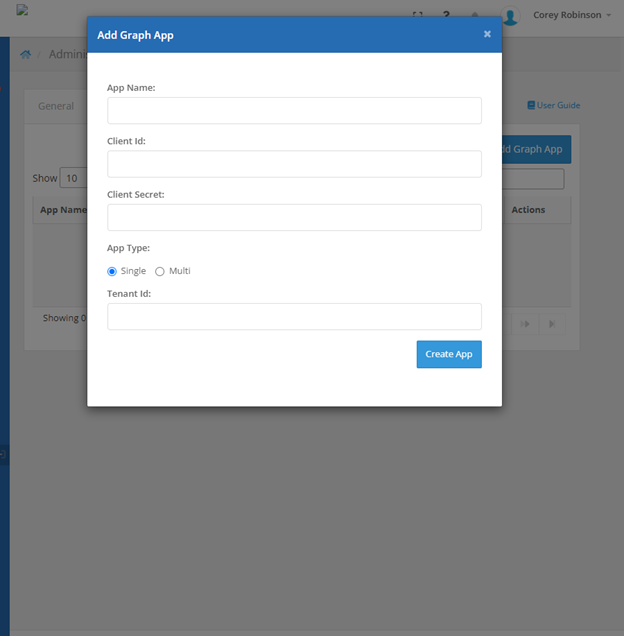Close the Add Graph App dialog
This screenshot has width=624, height=636.
(487, 34)
